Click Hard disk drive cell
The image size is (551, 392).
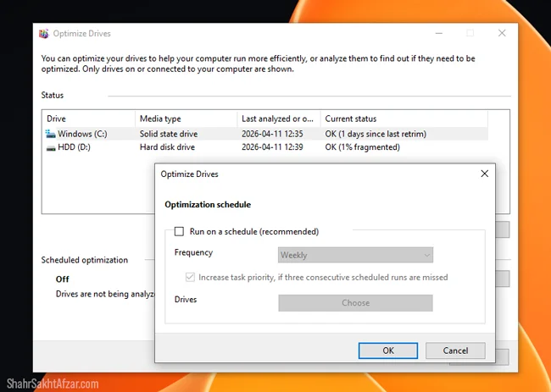(x=167, y=147)
